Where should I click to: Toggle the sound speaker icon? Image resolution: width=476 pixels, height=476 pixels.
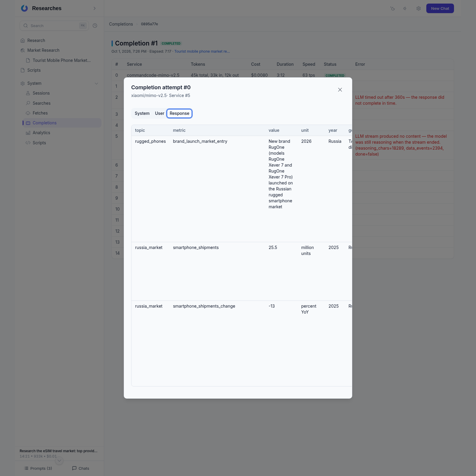[x=405, y=9]
